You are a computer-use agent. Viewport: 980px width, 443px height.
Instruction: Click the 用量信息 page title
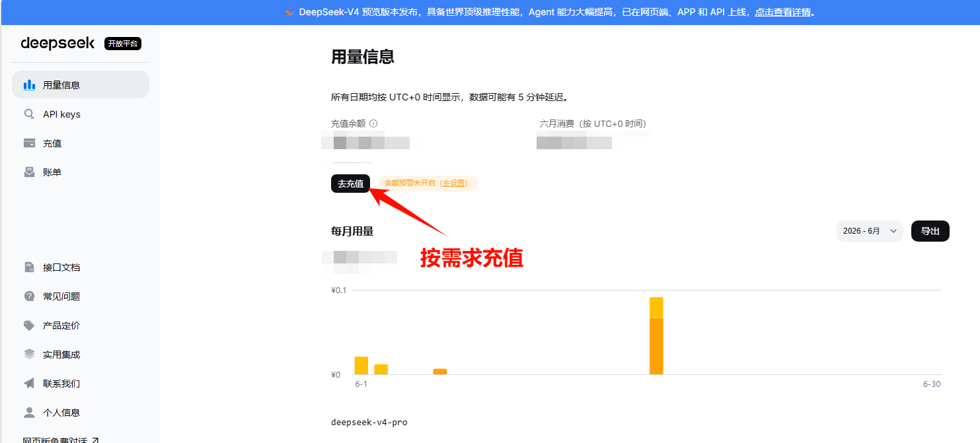coord(363,57)
